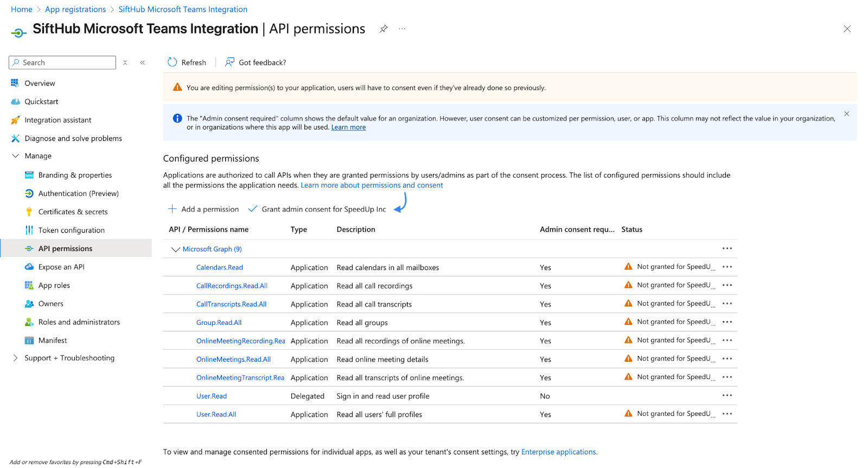Clear the sidebar search with X icon
Screen dimensions: 868x468
(x=125, y=63)
